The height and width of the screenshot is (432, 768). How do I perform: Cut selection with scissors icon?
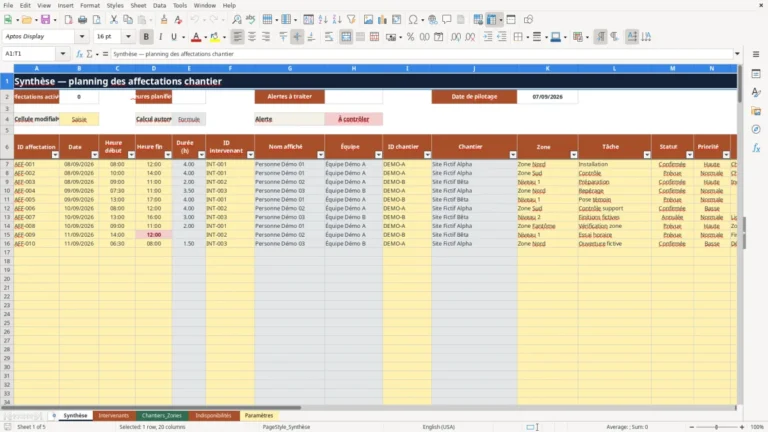pyautogui.click(x=114, y=20)
